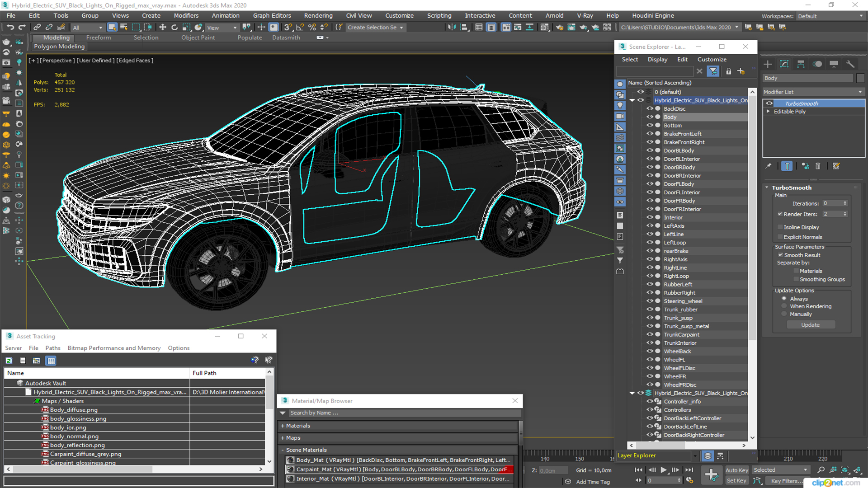This screenshot has width=868, height=488.
Task: Open reference coordinate system View dropdown
Action: click(222, 28)
